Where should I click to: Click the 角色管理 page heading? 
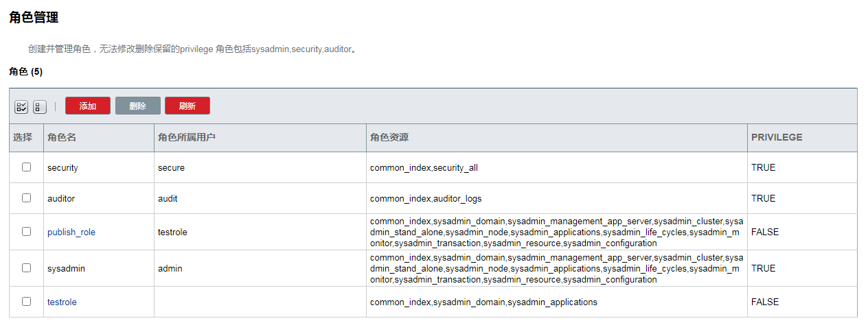[x=34, y=19]
